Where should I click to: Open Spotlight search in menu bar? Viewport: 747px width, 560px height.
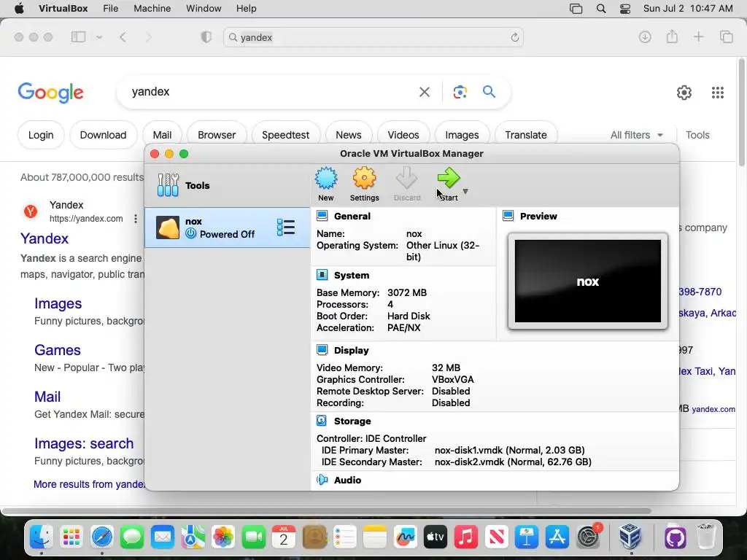(601, 9)
